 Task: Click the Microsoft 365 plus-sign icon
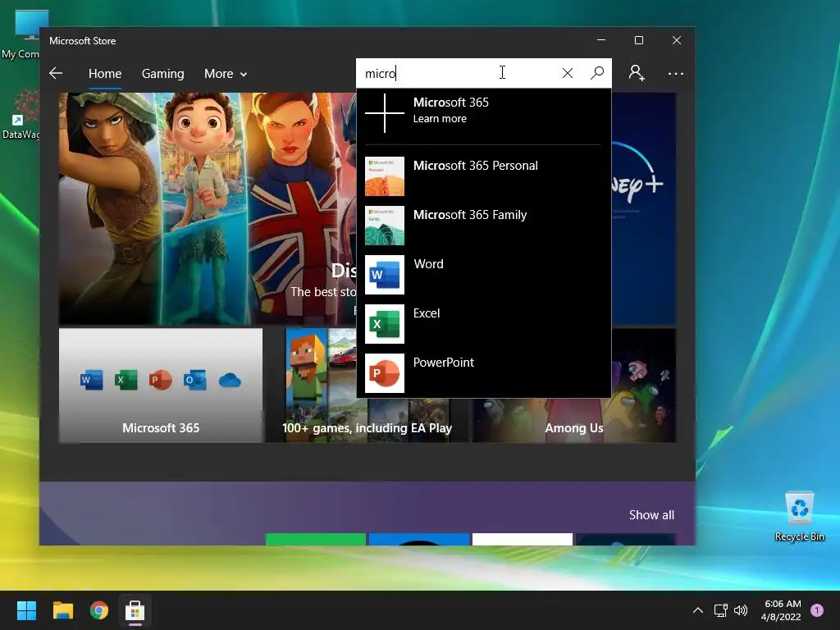385,113
